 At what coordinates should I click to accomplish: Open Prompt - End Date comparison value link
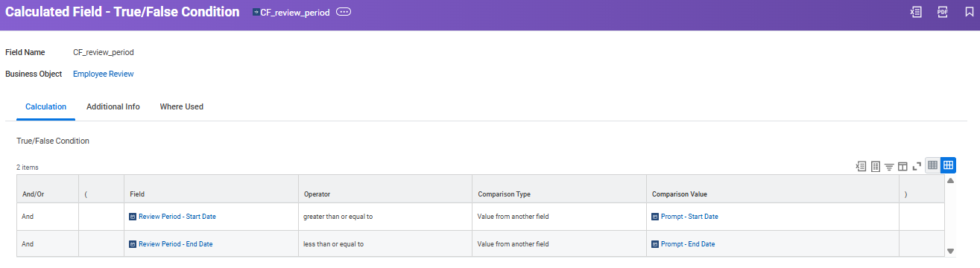tap(688, 244)
